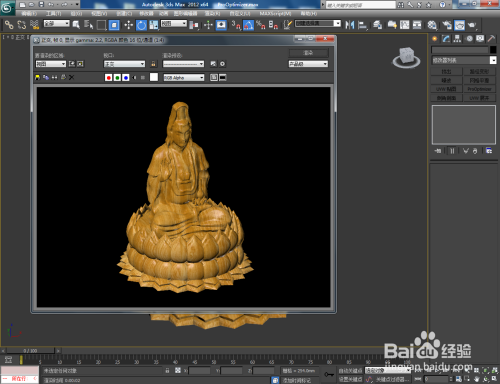Open the named selection sets dropdown
This screenshot has width=500, height=384.
click(x=318, y=23)
